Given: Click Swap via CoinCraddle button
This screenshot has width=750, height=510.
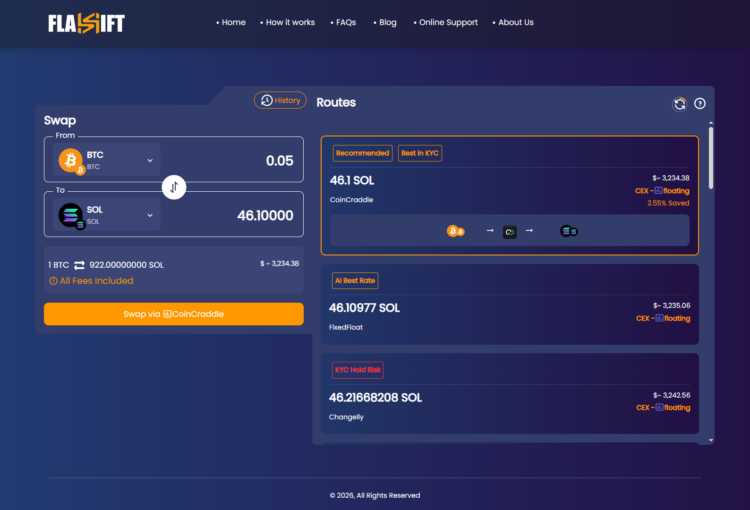Looking at the screenshot, I should tap(174, 314).
